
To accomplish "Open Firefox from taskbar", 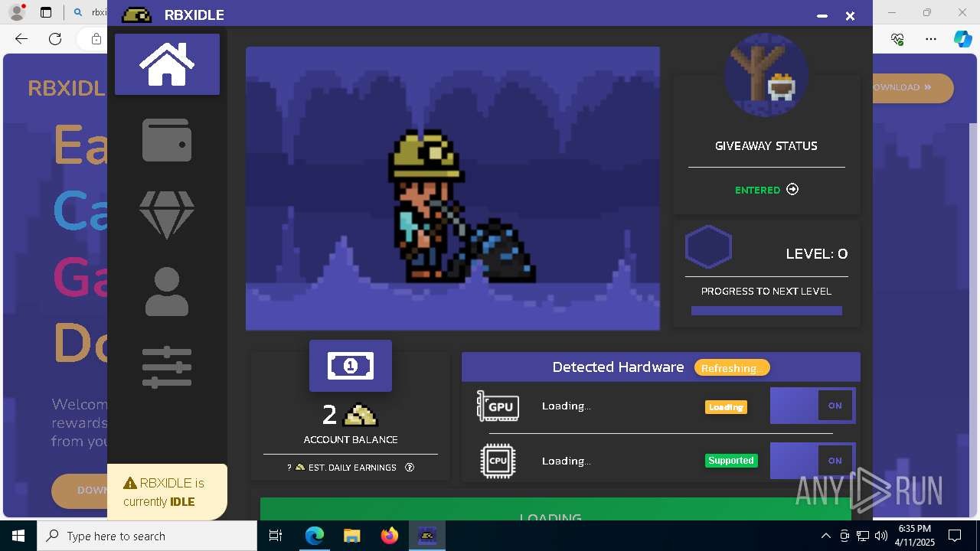I will [x=390, y=536].
